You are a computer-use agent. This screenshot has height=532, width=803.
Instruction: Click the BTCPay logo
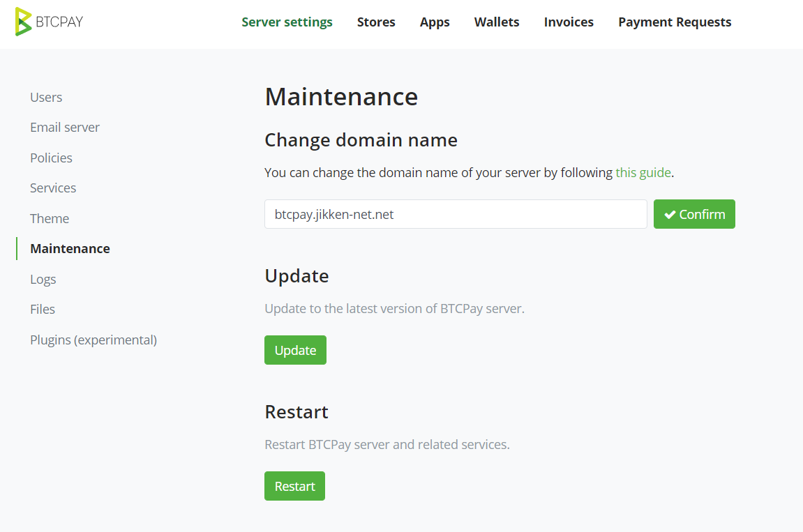[x=49, y=22]
